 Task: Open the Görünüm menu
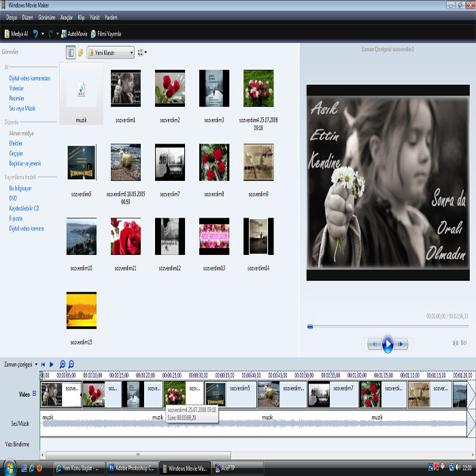[47, 17]
